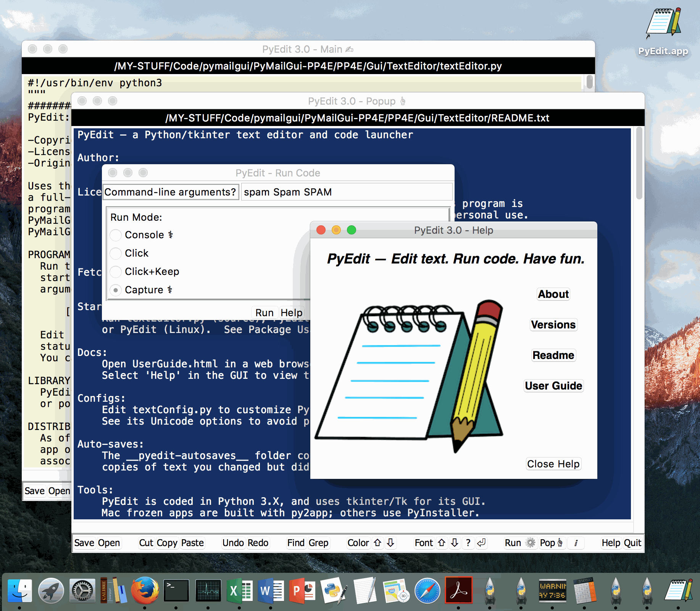700x611 pixels.
Task: Click the question mark button beside Font arrows
Action: pos(468,543)
